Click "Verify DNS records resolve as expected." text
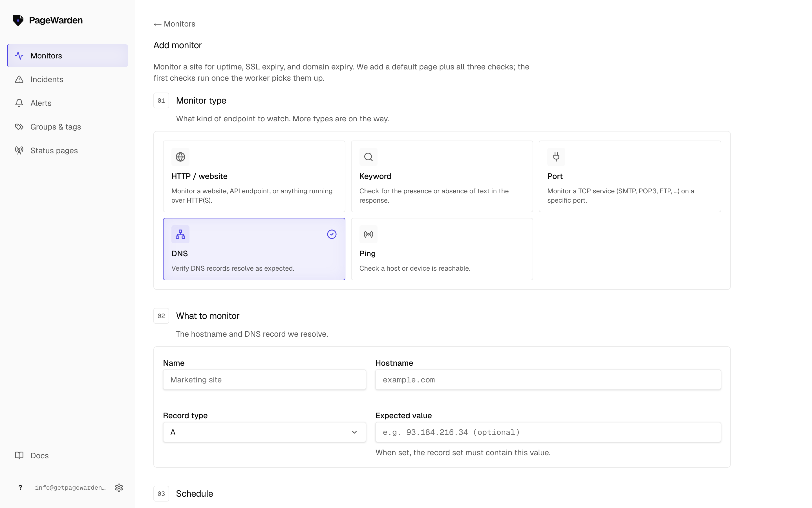 (x=233, y=268)
